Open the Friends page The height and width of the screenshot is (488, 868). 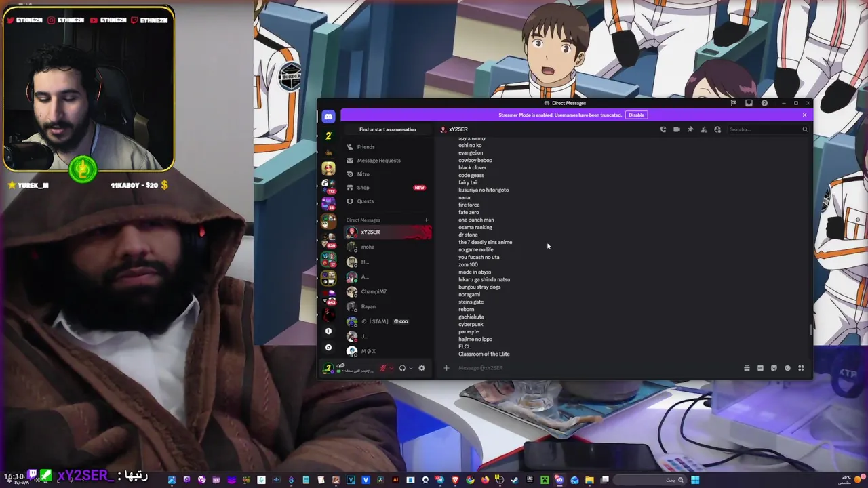tap(387, 146)
